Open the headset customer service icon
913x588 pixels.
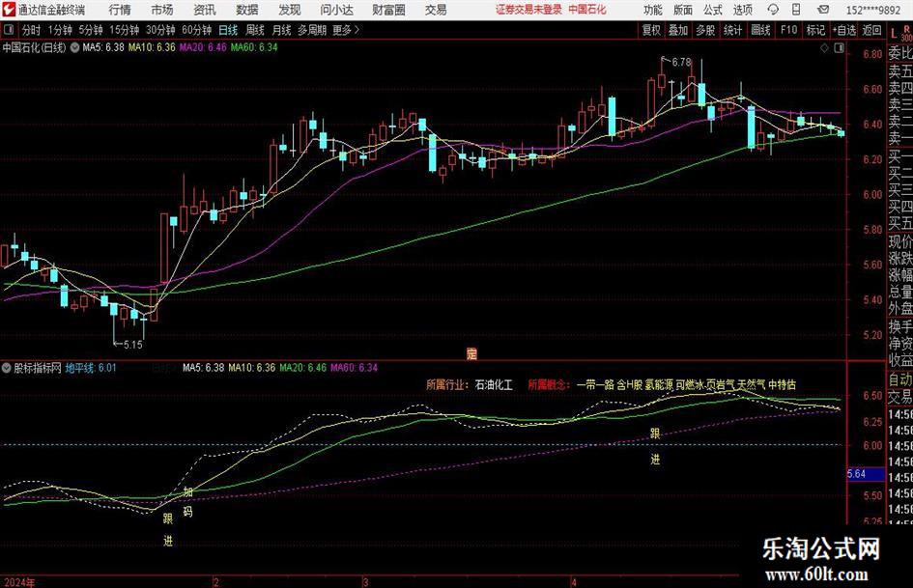pos(773,10)
